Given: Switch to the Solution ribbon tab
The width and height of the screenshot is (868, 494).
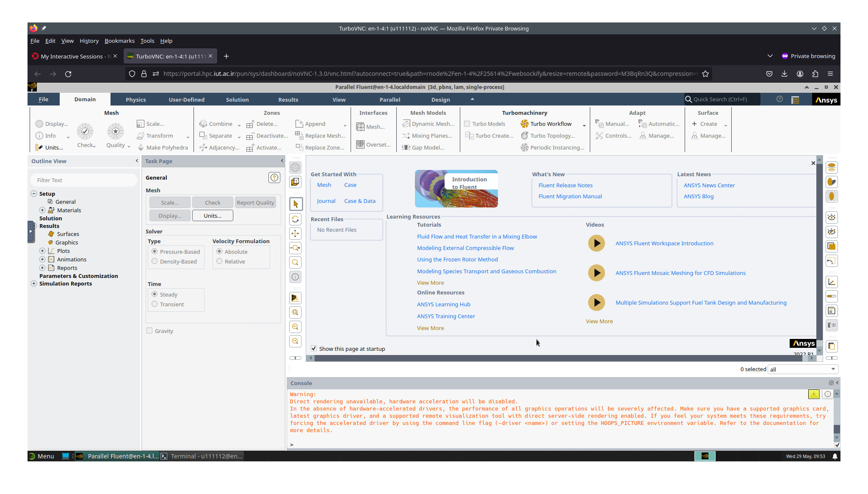Looking at the screenshot, I should coord(237,100).
